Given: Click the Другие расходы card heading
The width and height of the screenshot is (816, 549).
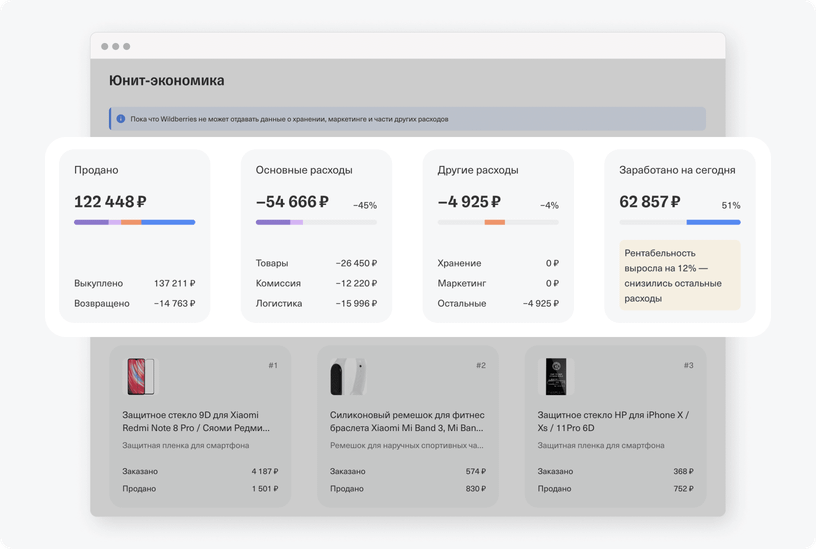Looking at the screenshot, I should coord(478,170).
